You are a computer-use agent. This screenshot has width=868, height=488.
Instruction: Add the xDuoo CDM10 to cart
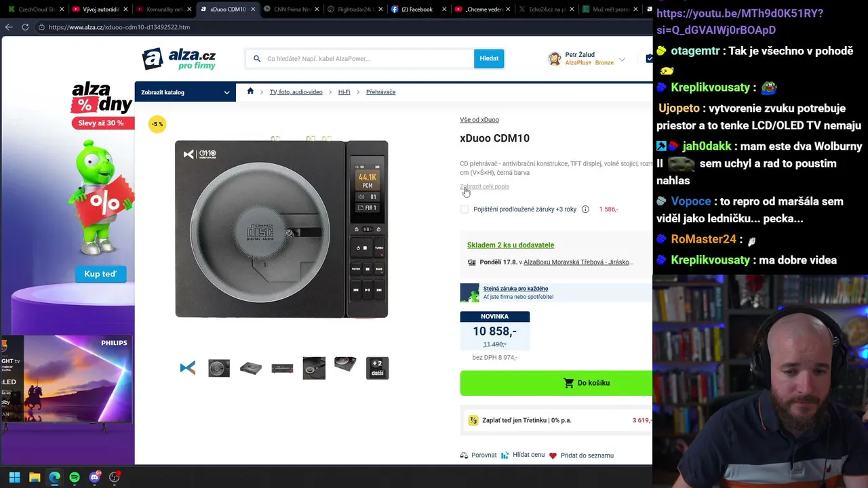click(x=556, y=383)
